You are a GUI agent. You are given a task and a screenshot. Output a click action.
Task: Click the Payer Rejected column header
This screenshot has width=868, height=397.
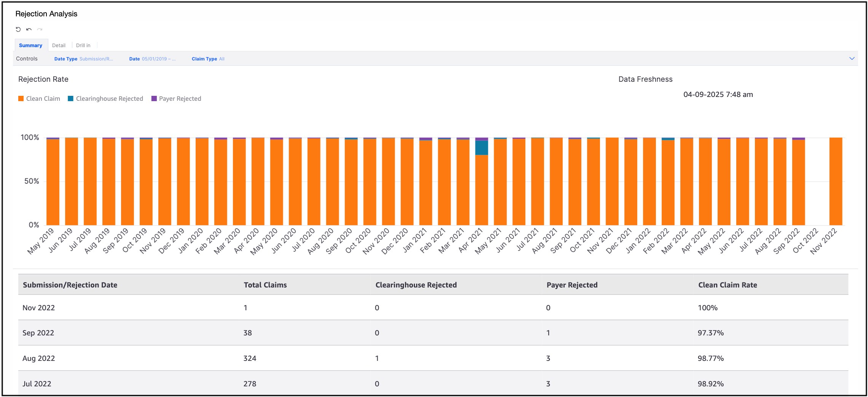pyautogui.click(x=572, y=285)
